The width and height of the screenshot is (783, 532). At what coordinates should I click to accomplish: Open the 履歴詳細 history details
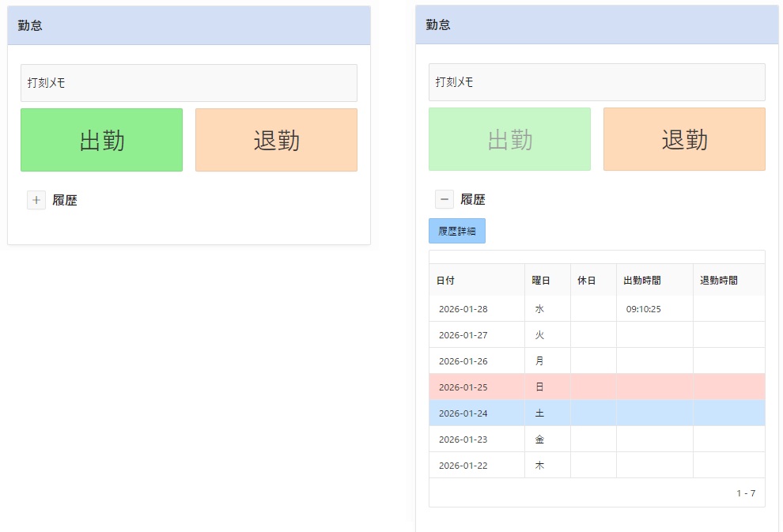point(457,231)
